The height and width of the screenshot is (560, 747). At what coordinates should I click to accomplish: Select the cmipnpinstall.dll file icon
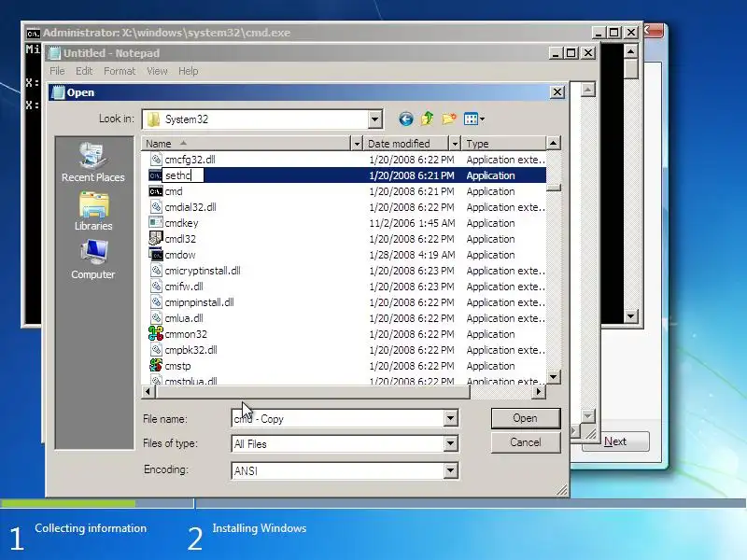[x=156, y=301]
